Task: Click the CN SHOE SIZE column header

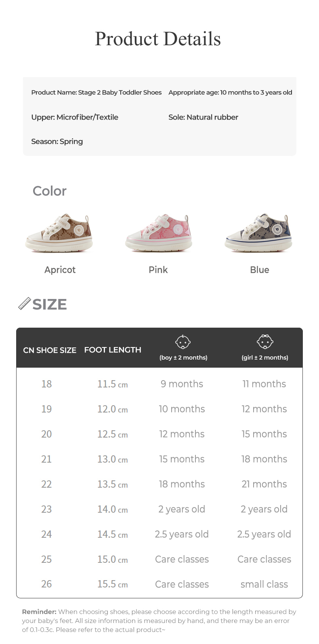Action: pyautogui.click(x=50, y=350)
